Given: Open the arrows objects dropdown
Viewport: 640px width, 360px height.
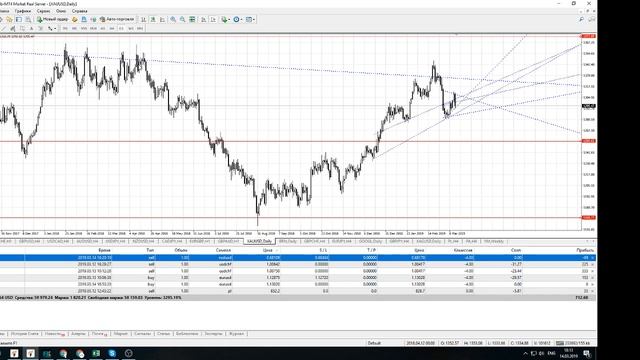Looking at the screenshot, I should coord(51,29).
